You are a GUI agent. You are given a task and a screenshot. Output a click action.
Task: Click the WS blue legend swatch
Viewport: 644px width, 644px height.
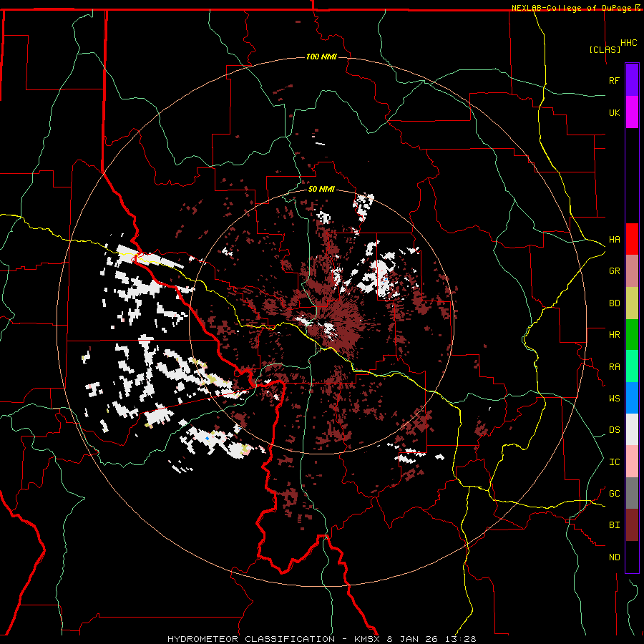(632, 398)
